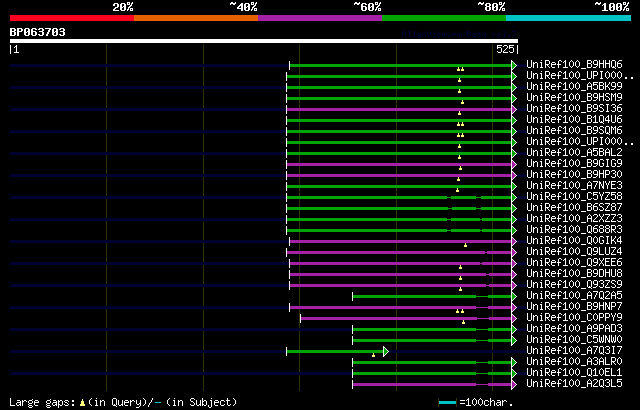
Task: Click the UniRef100_B9SI36 hit label
Action: (x=574, y=109)
